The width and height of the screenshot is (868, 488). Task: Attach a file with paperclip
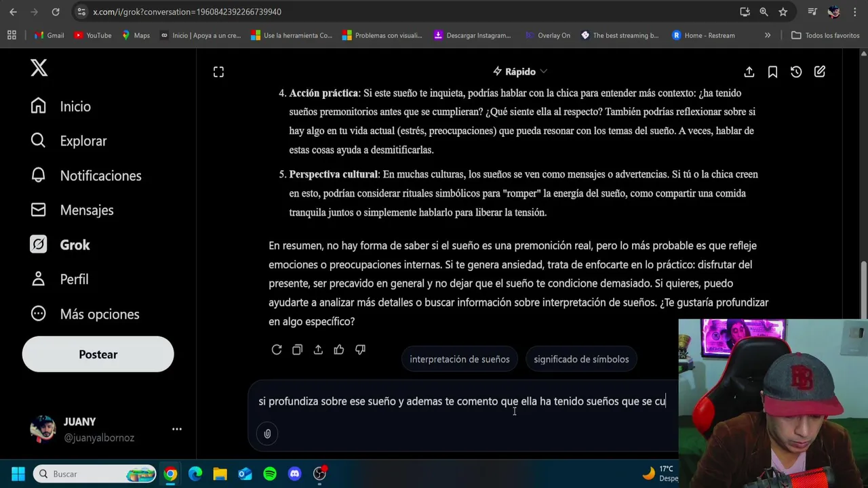tap(267, 434)
